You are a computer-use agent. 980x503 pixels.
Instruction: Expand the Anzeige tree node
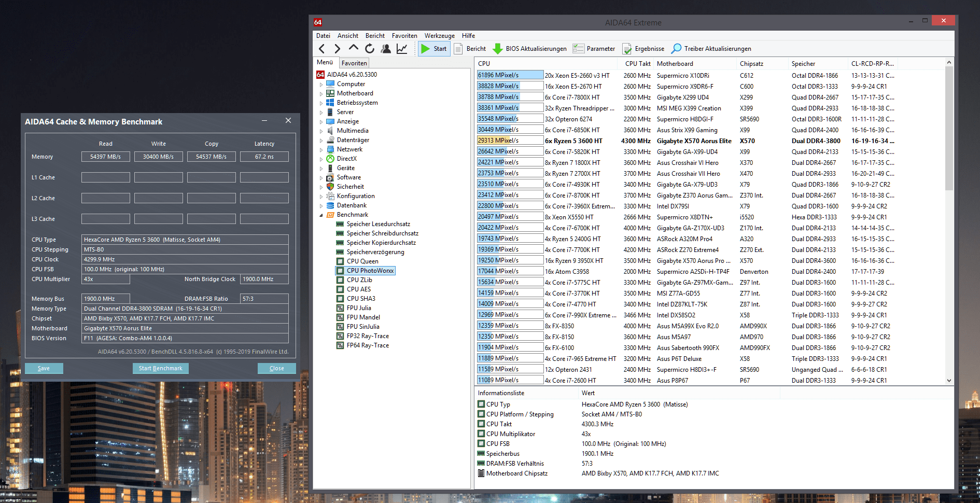[x=321, y=122]
